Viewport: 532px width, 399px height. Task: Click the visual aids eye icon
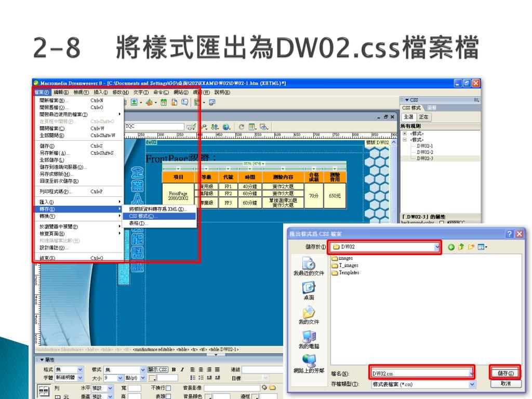point(264,127)
